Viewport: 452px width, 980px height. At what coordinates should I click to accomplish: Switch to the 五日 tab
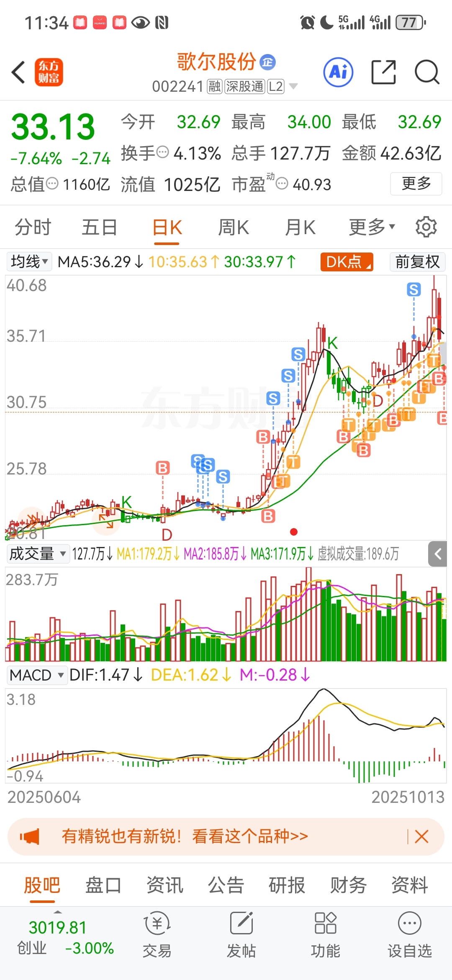click(99, 227)
